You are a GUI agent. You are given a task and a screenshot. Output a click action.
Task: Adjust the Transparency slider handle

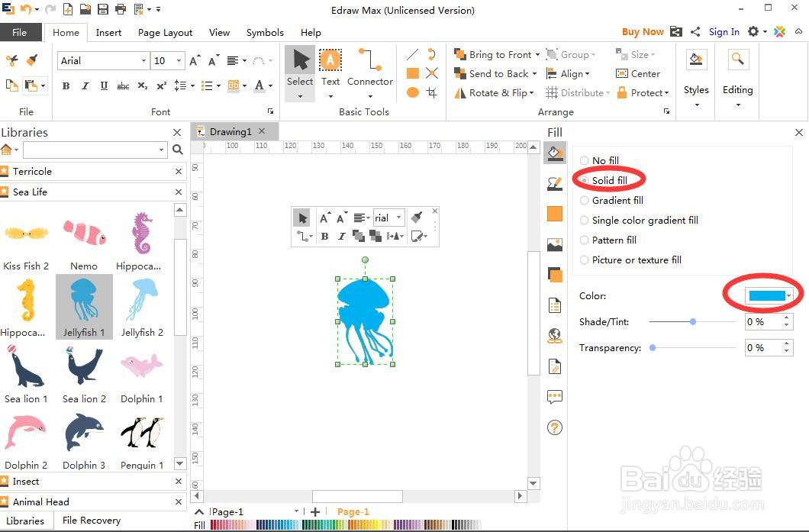[653, 348]
